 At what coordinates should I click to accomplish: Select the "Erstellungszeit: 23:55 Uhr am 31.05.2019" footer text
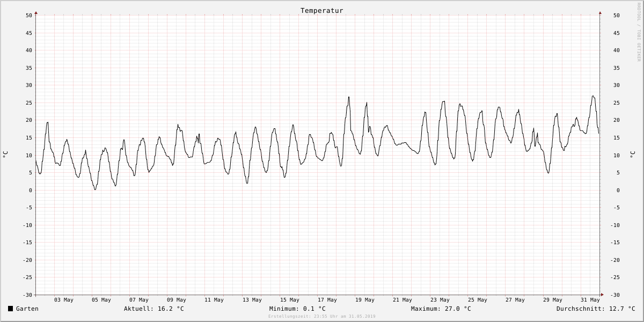pos(322,317)
